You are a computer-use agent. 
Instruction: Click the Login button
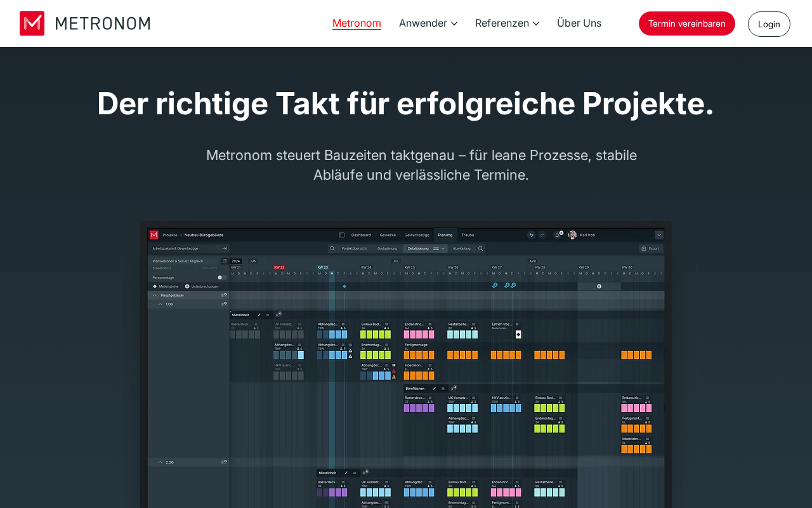[769, 24]
